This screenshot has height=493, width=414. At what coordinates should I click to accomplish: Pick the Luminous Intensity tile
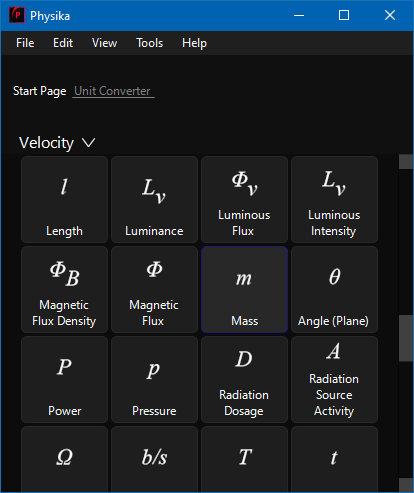click(334, 199)
